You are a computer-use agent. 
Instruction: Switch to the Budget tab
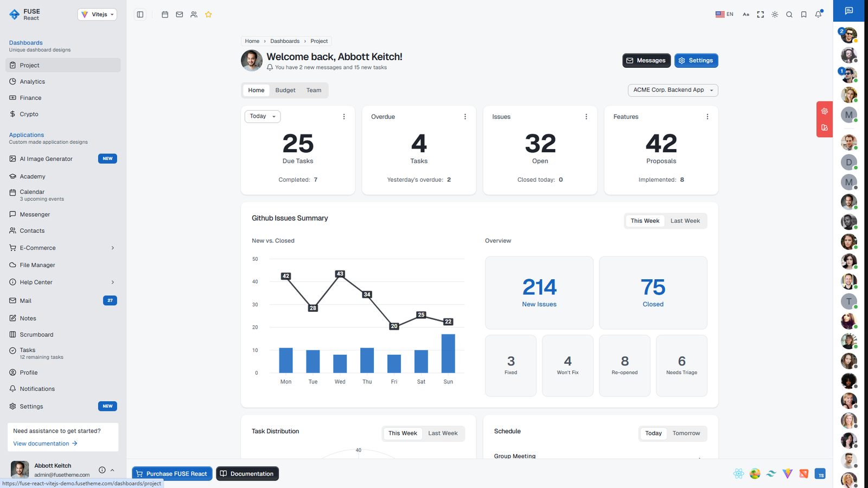(285, 91)
